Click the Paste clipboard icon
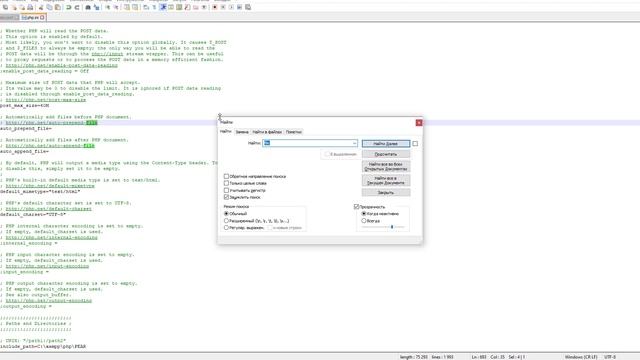Screen dimensions: 640x360 [58, 7]
